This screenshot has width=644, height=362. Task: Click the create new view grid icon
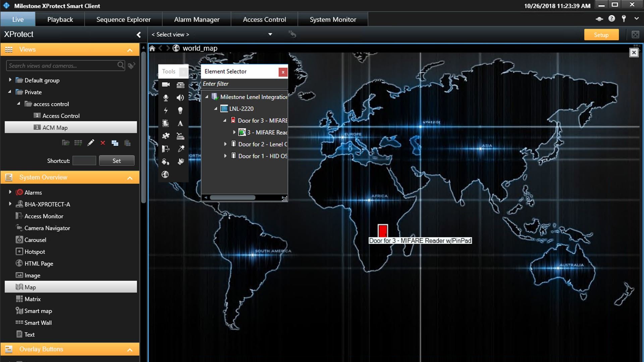[x=78, y=143]
